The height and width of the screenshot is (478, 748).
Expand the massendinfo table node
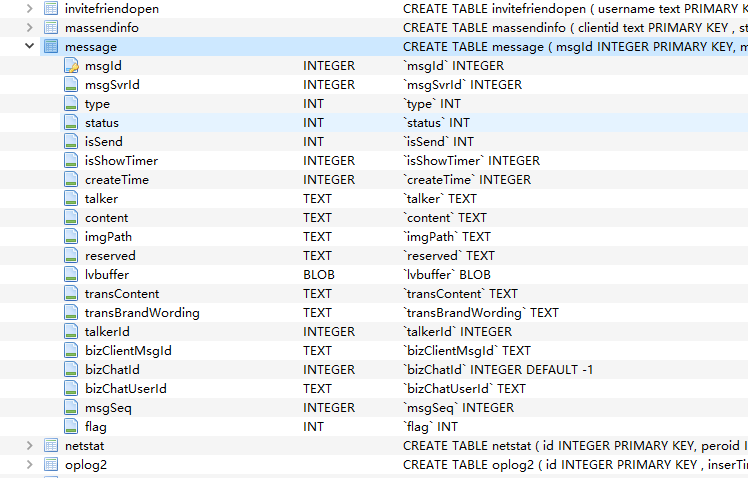29,28
